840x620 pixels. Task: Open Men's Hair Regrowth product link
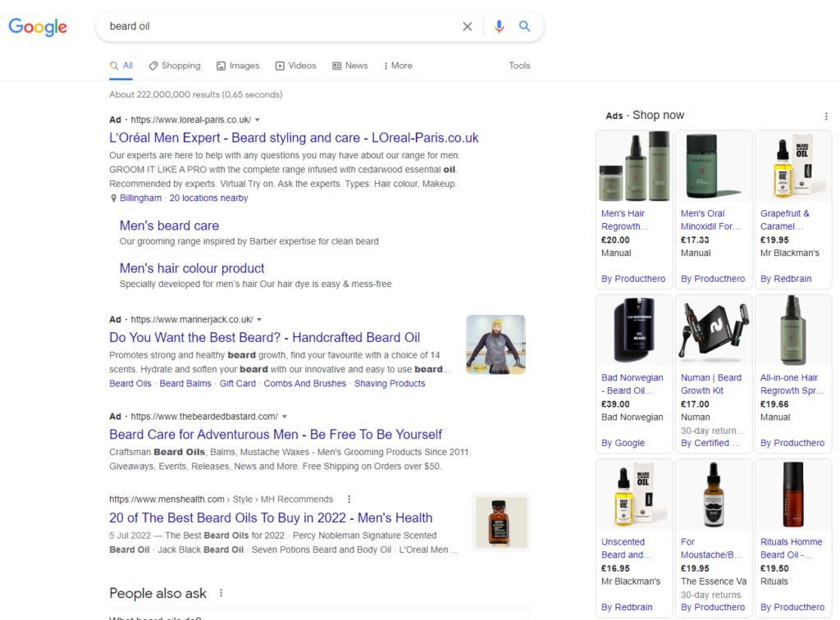(624, 220)
